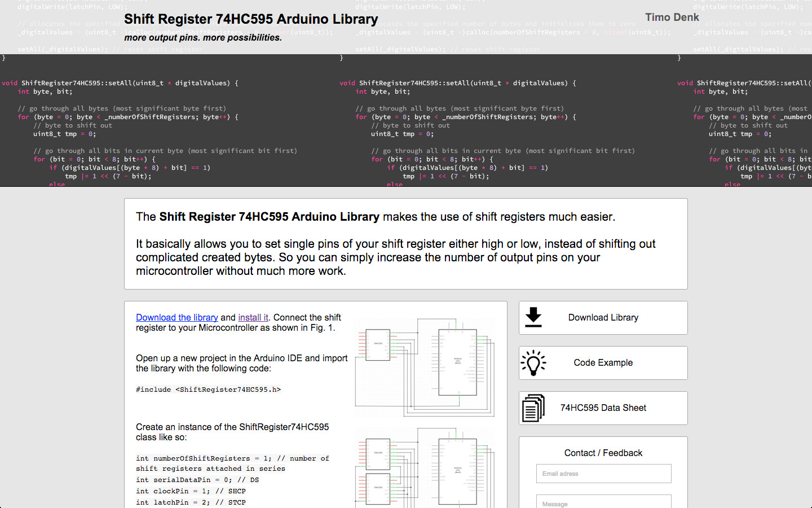The width and height of the screenshot is (812, 508).
Task: Click the 'Contact / Feedback' heading
Action: (603, 453)
